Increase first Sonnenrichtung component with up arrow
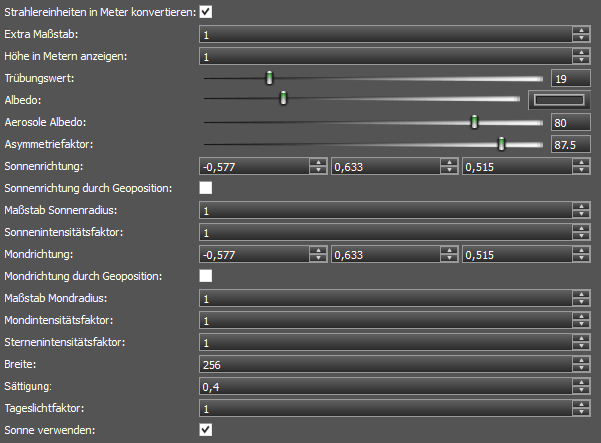The height and width of the screenshot is (443, 601). pyautogui.click(x=318, y=162)
